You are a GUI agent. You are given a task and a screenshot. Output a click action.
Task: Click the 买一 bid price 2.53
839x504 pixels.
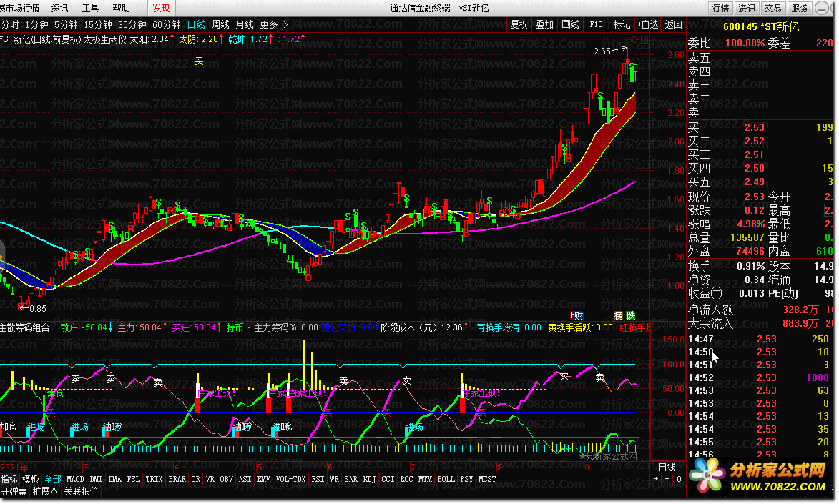755,127
